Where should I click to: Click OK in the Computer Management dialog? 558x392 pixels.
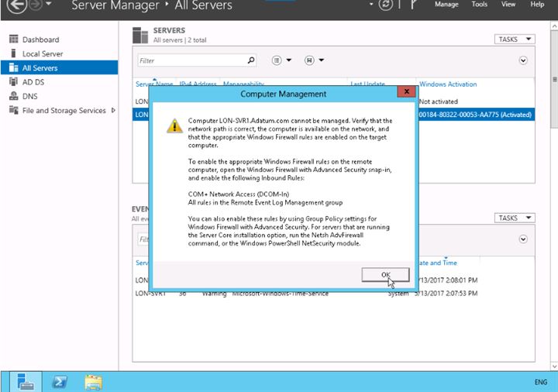385,275
